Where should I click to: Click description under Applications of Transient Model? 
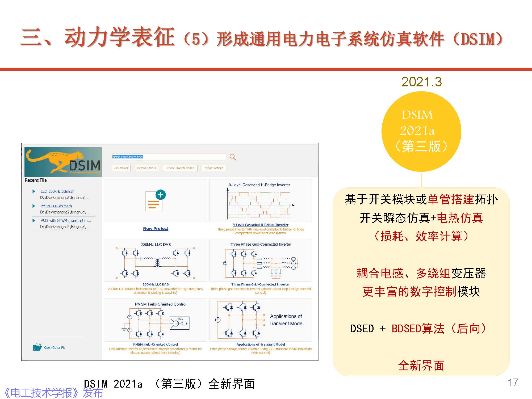pos(261,351)
